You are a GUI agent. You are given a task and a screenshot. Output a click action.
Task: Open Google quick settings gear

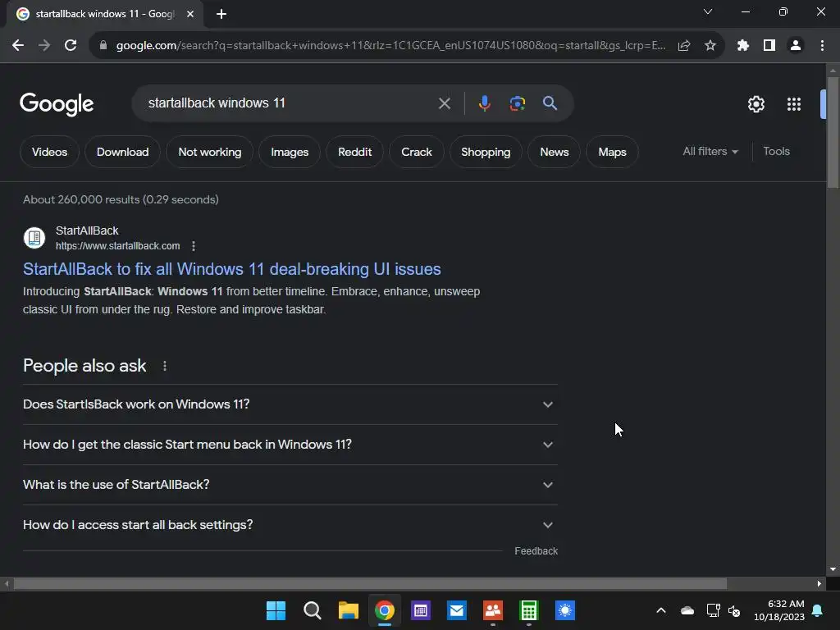[x=756, y=104]
